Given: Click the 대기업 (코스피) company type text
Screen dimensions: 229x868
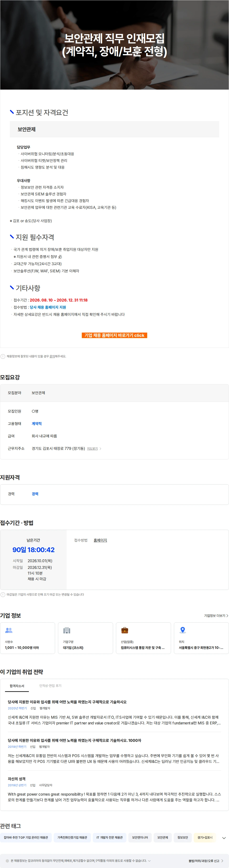Looking at the screenshot, I should pos(73,647).
